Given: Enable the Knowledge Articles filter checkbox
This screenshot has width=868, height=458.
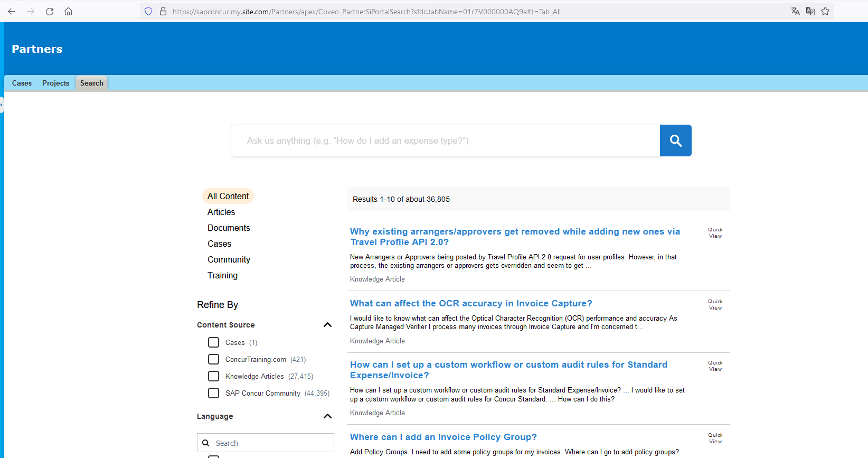Looking at the screenshot, I should 213,376.
